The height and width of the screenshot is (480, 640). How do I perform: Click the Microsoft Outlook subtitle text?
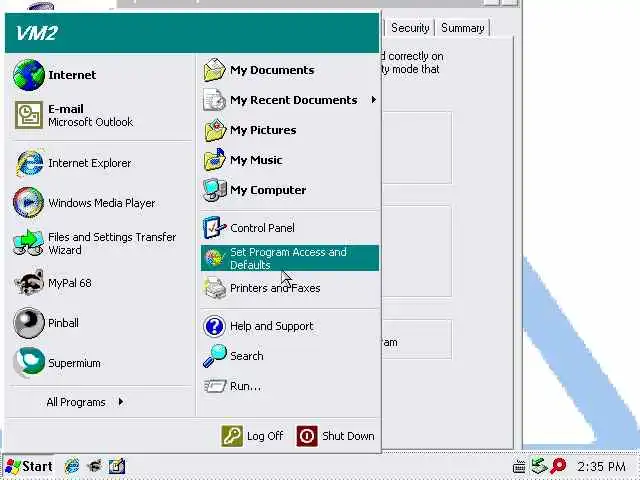(x=90, y=122)
